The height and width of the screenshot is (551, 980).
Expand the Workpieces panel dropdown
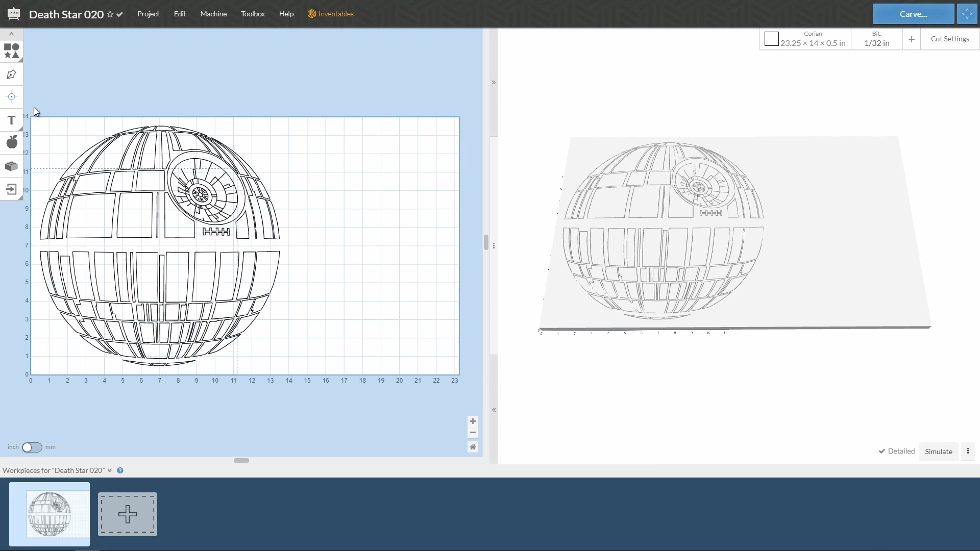[110, 470]
